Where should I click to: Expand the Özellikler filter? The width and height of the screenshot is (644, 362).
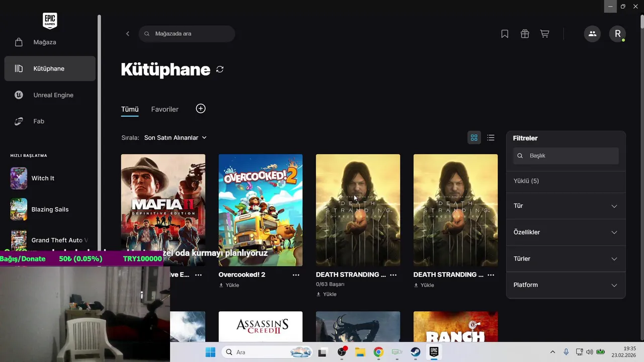click(566, 232)
